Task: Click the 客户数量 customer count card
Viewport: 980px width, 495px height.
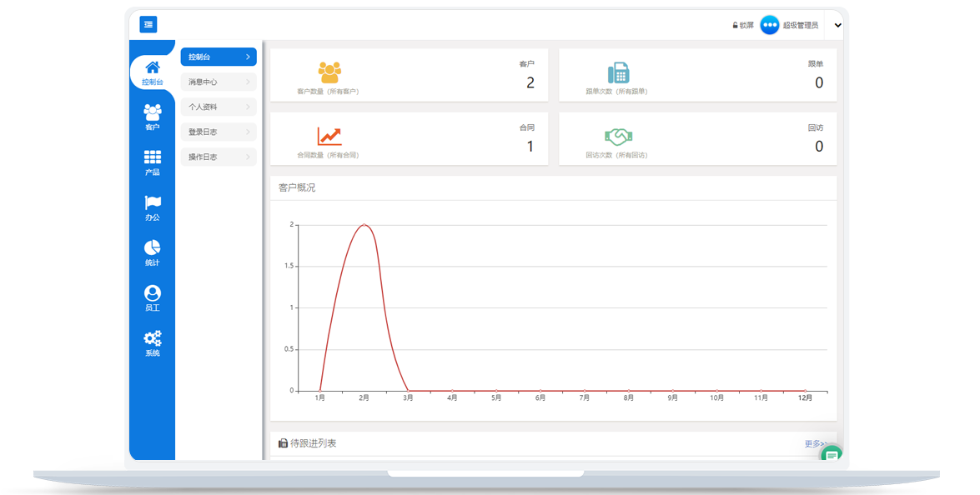Action: click(x=409, y=75)
